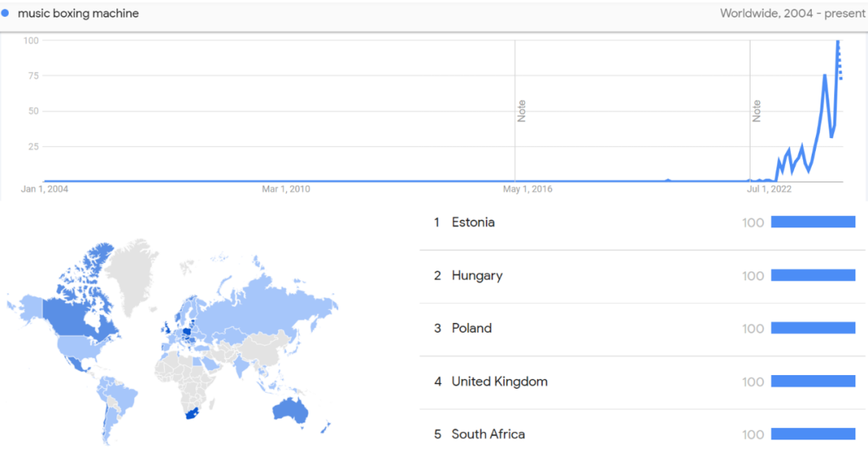Click United Kingdom's blue interest bar
This screenshot has width=868, height=453.
click(813, 382)
